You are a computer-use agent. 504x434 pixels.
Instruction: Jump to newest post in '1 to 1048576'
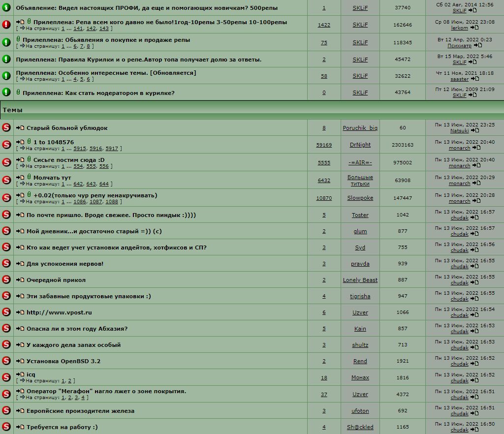pos(20,142)
